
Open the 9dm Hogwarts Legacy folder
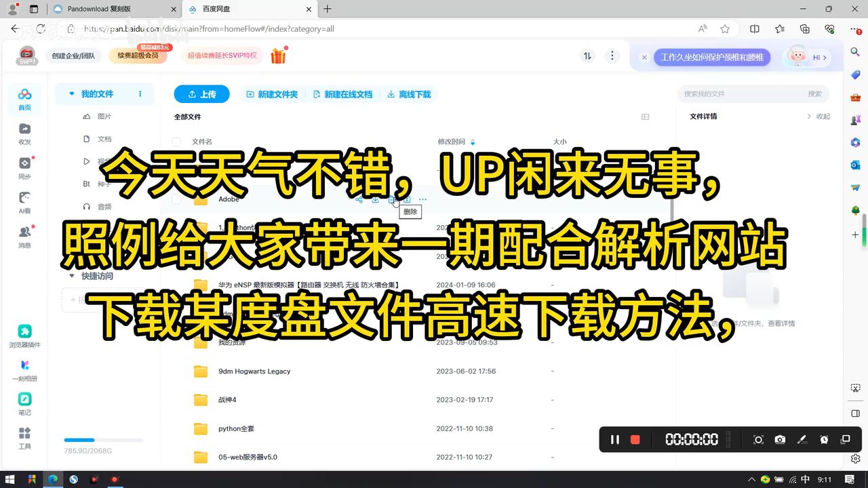coord(254,371)
